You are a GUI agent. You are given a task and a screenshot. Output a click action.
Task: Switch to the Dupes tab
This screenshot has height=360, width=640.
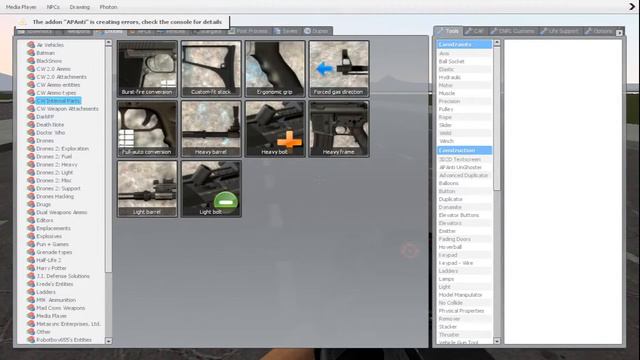pos(316,31)
